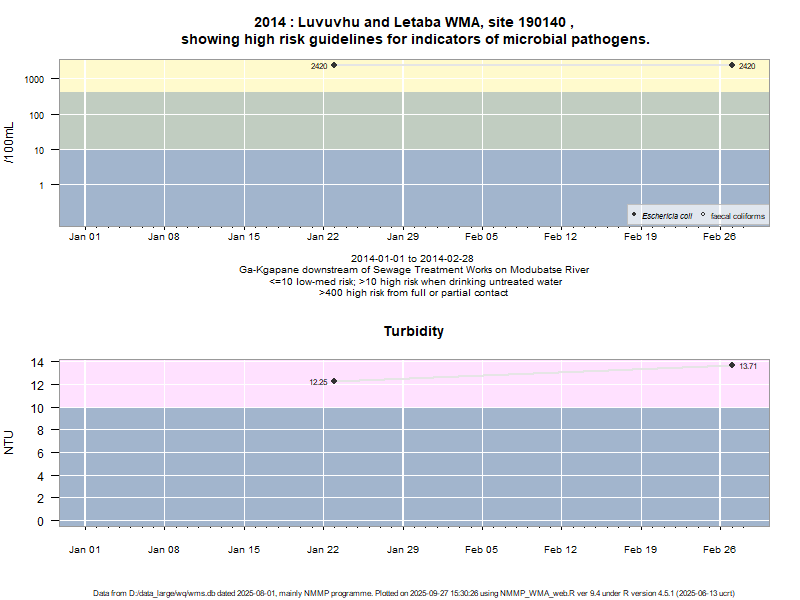Click the faecal coliforms legend marker

703,215
